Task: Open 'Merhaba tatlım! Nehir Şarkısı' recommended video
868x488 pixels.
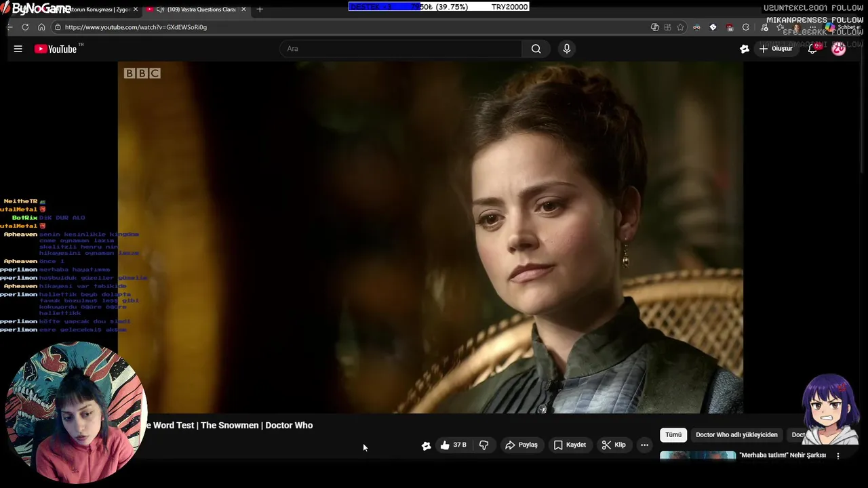Action: coord(783,455)
